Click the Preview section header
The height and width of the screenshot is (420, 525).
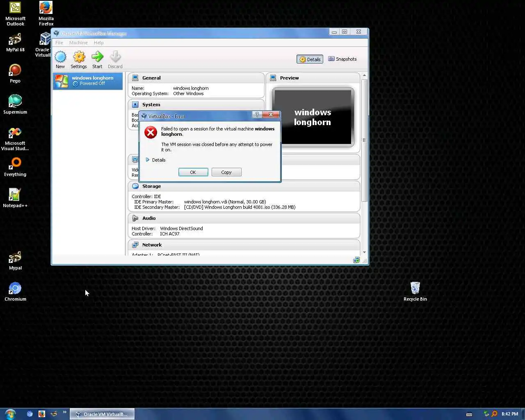[313, 78]
